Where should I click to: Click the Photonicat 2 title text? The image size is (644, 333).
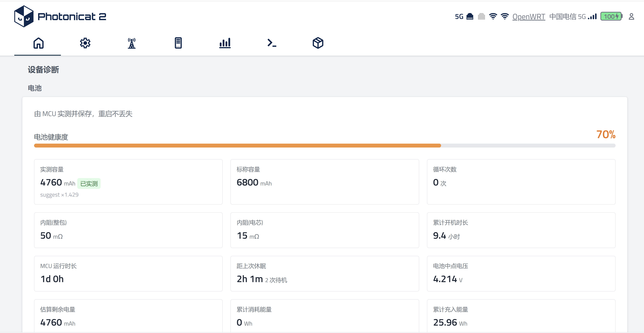click(x=72, y=17)
